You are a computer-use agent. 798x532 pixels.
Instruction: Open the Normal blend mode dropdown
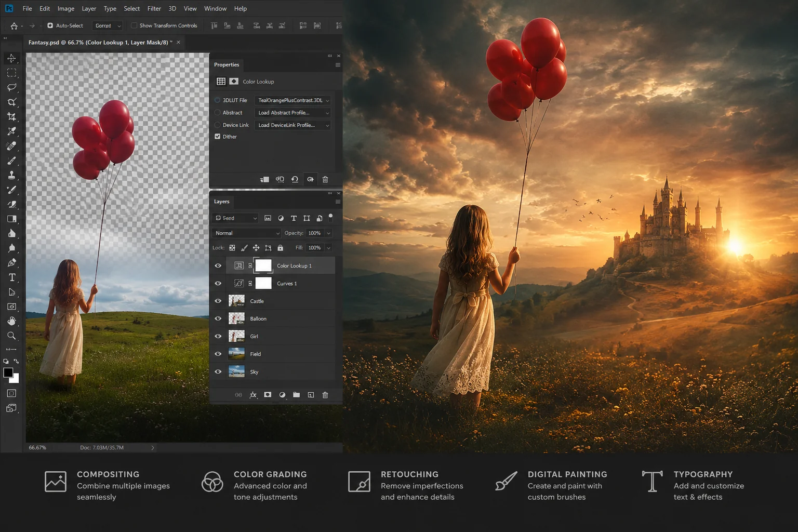click(x=246, y=233)
